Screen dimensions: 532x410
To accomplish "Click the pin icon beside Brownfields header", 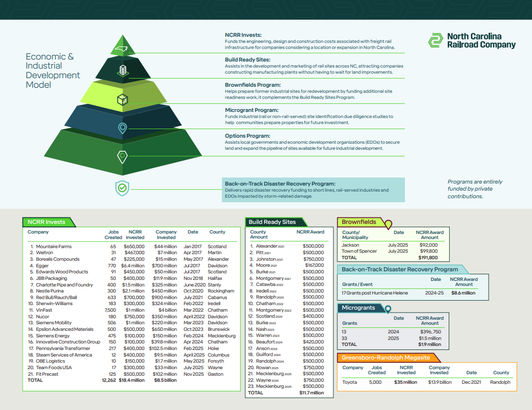I will coord(388,224).
